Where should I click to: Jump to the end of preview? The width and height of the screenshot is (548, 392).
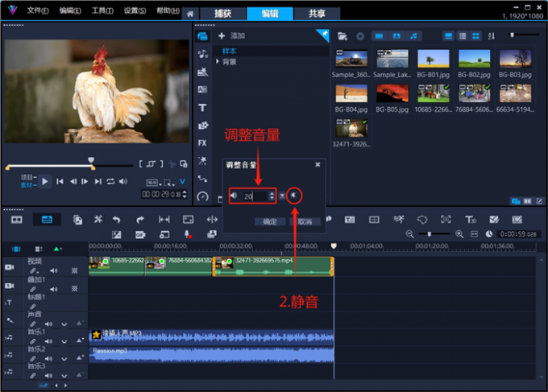point(98,182)
